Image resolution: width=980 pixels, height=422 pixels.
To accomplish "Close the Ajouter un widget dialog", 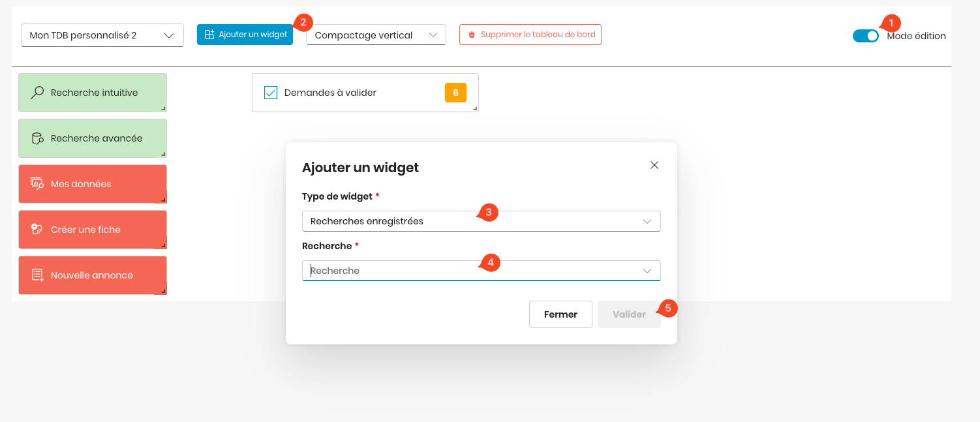I will [654, 165].
